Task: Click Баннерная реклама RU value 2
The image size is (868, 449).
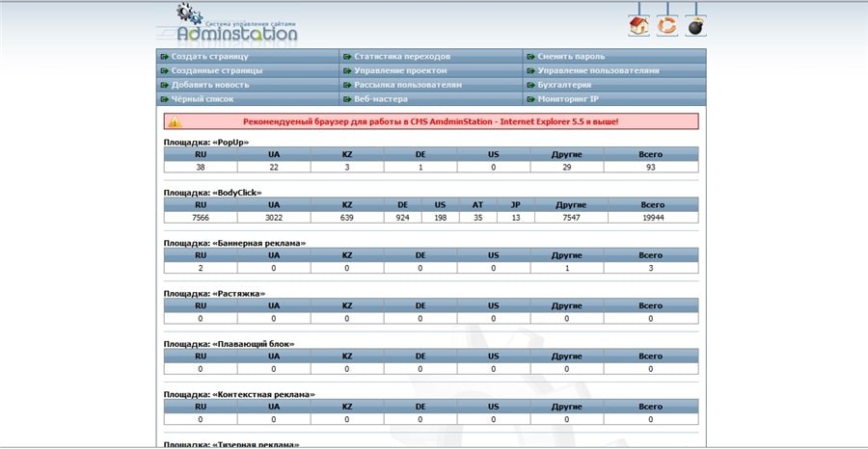Action: point(201,268)
